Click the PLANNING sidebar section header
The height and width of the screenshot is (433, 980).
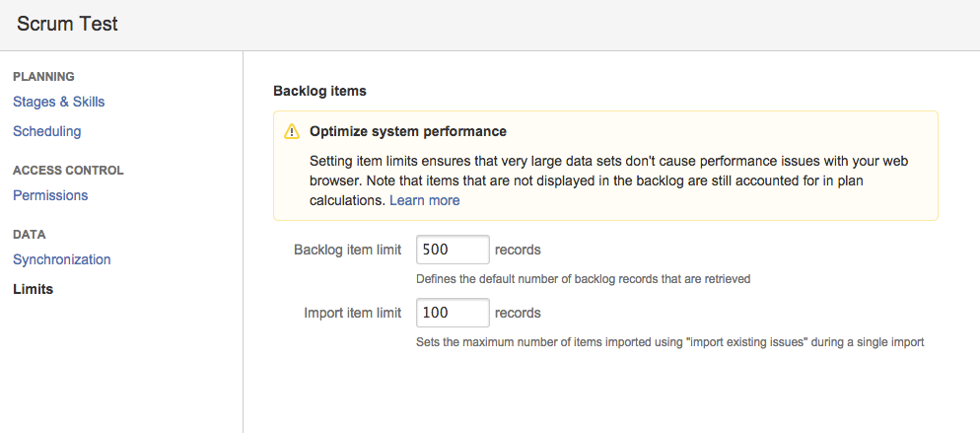(43, 77)
